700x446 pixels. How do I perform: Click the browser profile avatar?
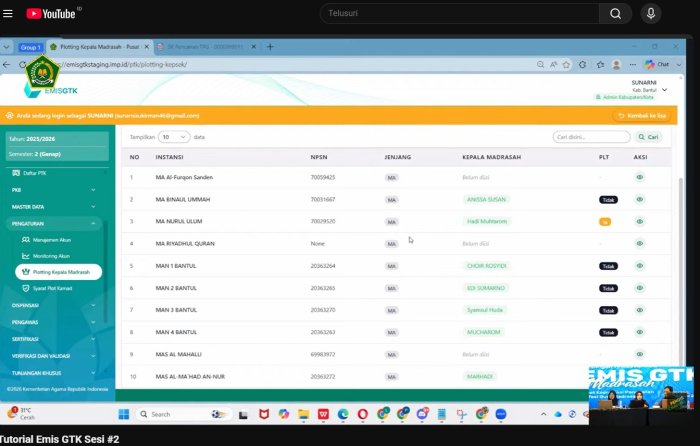[x=617, y=65]
